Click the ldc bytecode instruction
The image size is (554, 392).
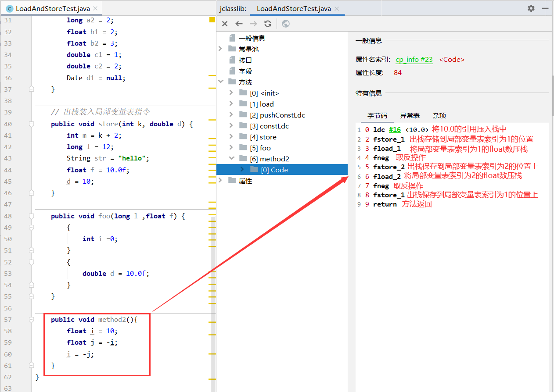click(379, 130)
